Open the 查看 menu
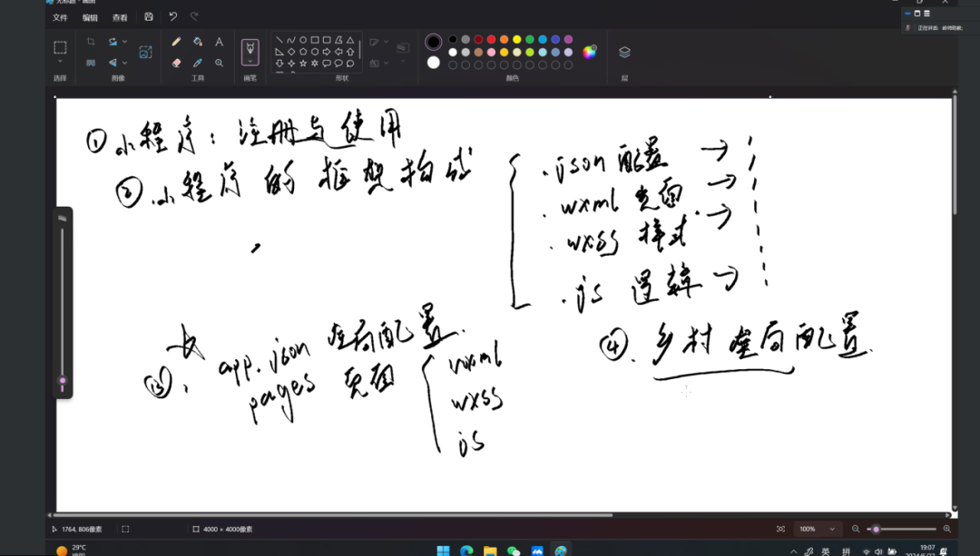The width and height of the screenshot is (980, 556). [x=120, y=17]
